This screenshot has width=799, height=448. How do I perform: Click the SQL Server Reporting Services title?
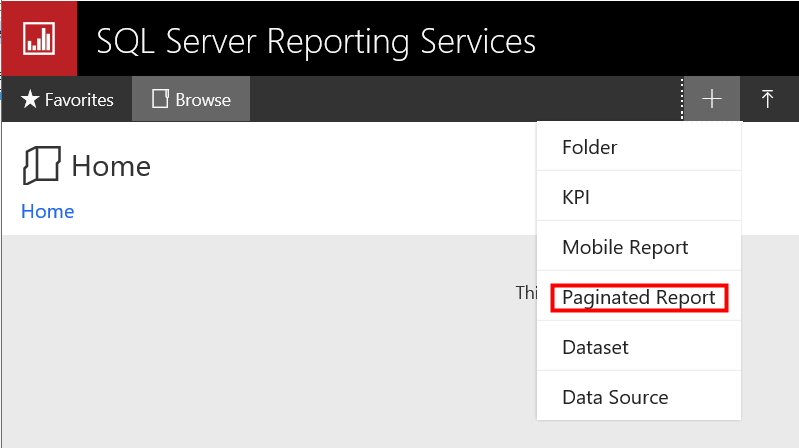coord(316,42)
